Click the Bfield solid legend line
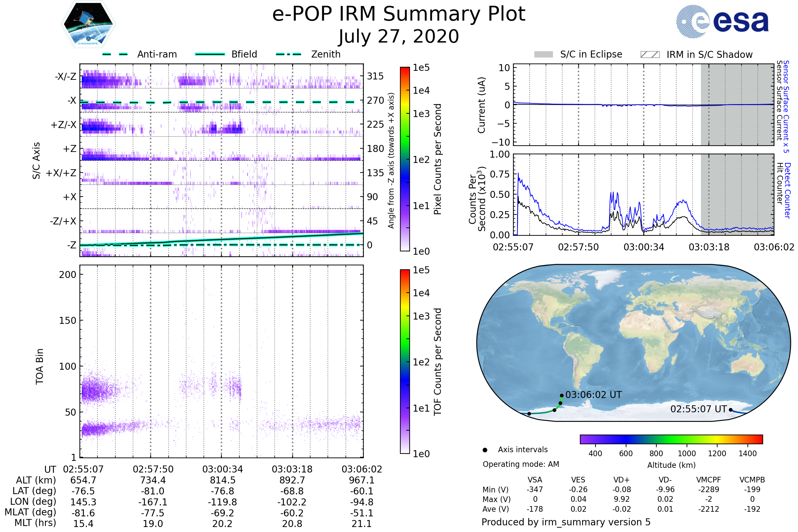 [x=210, y=54]
